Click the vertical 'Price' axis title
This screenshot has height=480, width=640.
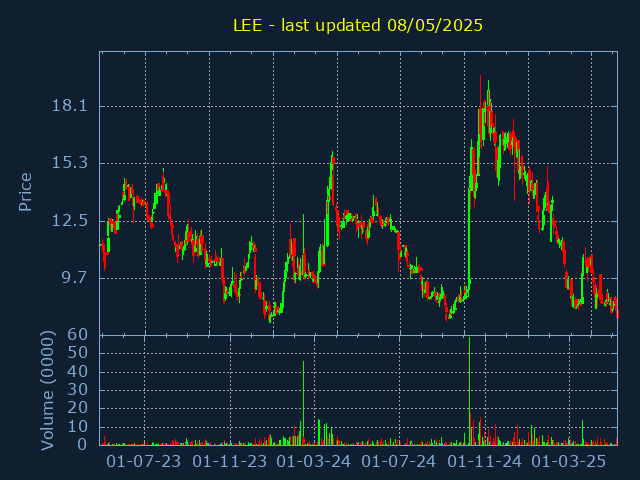[x=25, y=192]
